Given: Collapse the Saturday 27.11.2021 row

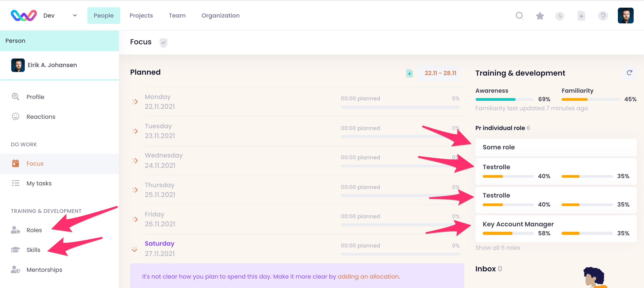Looking at the screenshot, I should pyautogui.click(x=134, y=249).
